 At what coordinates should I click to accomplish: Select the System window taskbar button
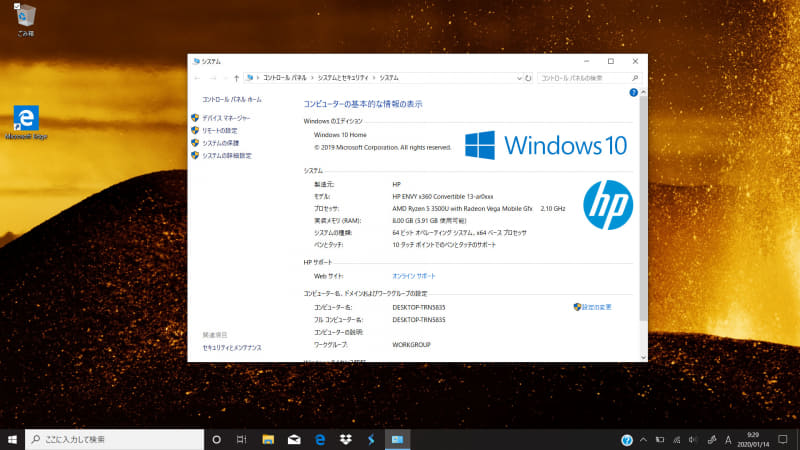coord(397,439)
